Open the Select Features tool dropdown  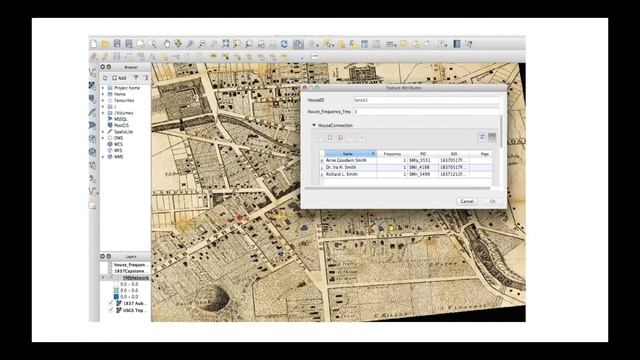[332, 45]
